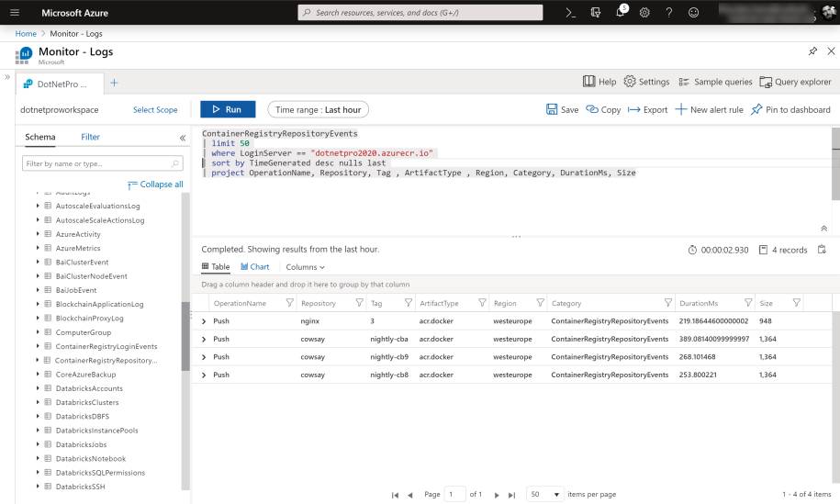840x504 pixels.
Task: Expand the nightly-cba result row
Action: (x=204, y=339)
